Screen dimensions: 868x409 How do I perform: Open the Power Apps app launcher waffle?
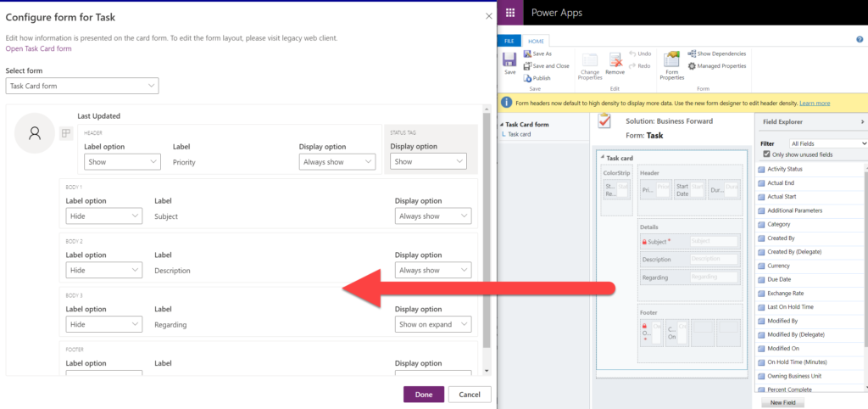click(510, 13)
